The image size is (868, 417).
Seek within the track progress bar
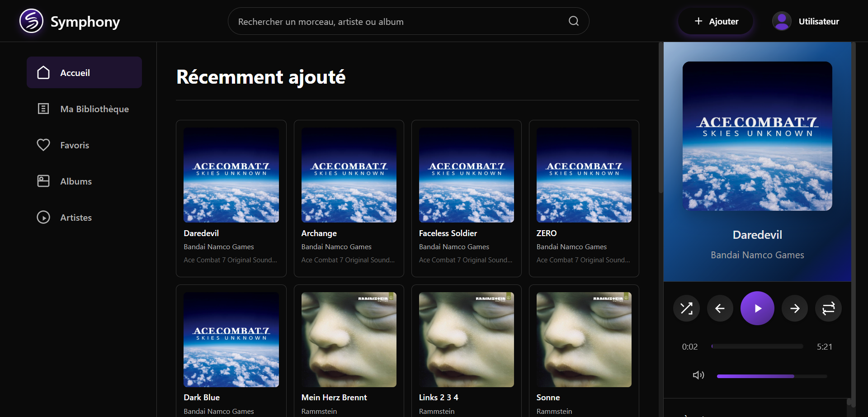coord(757,346)
